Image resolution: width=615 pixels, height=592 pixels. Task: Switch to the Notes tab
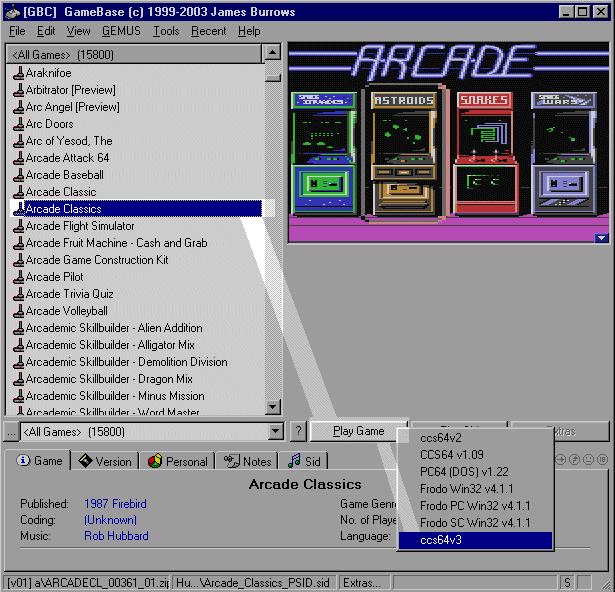coord(247,461)
